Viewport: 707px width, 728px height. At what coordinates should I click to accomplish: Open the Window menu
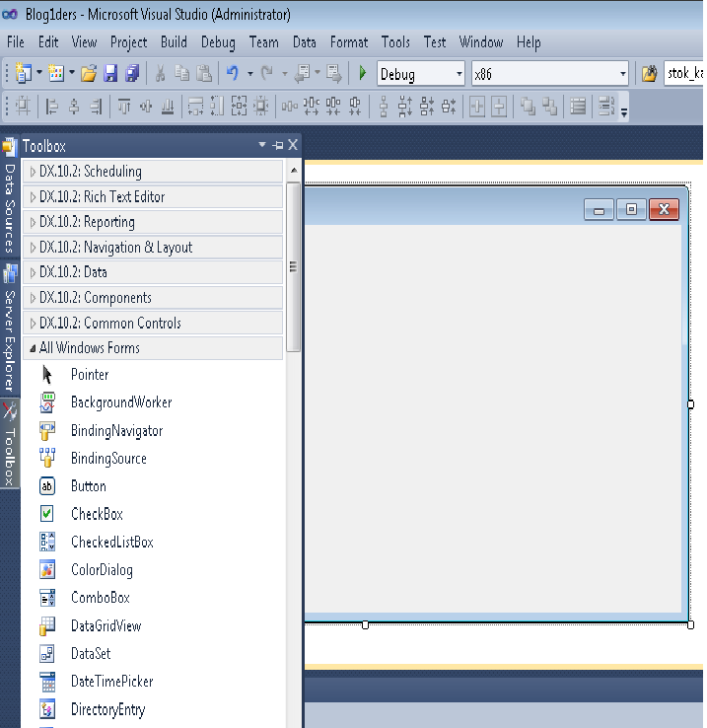click(481, 42)
